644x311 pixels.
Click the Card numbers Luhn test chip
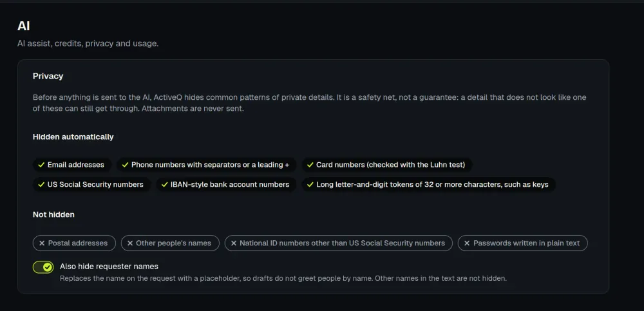click(387, 165)
